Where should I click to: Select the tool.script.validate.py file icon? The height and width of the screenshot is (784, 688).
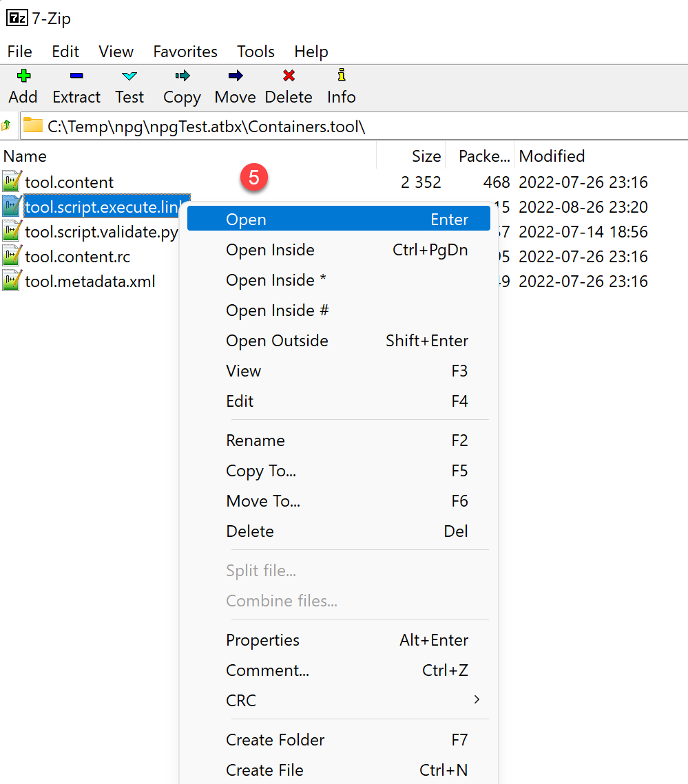12,231
